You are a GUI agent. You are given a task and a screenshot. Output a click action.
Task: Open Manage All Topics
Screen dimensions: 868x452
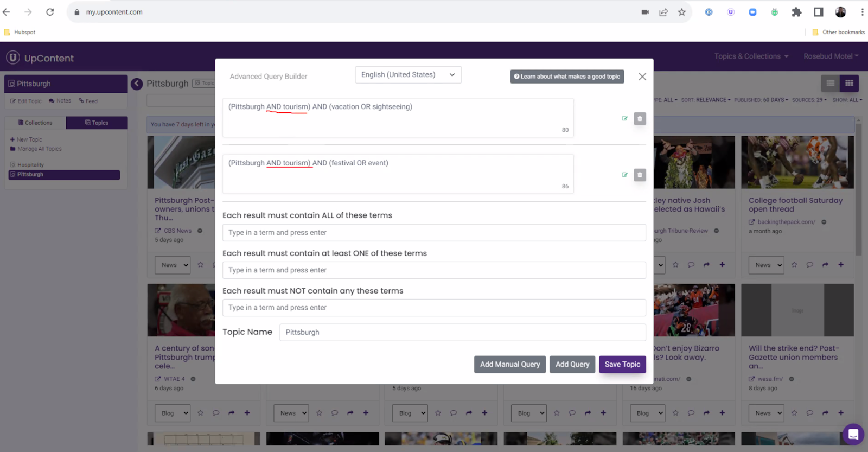click(x=36, y=149)
